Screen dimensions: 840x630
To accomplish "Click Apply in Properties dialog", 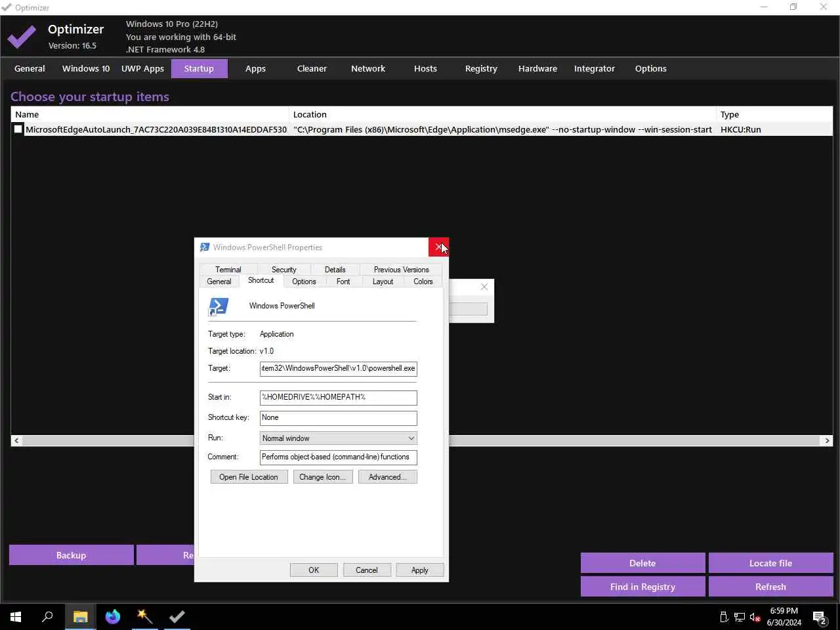I will pyautogui.click(x=420, y=570).
